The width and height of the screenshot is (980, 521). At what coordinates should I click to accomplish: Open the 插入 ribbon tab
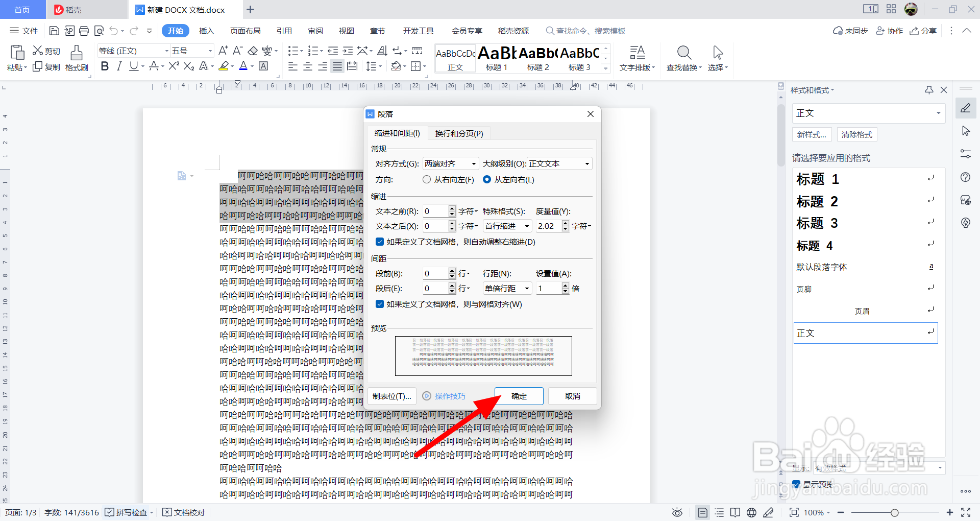(206, 31)
